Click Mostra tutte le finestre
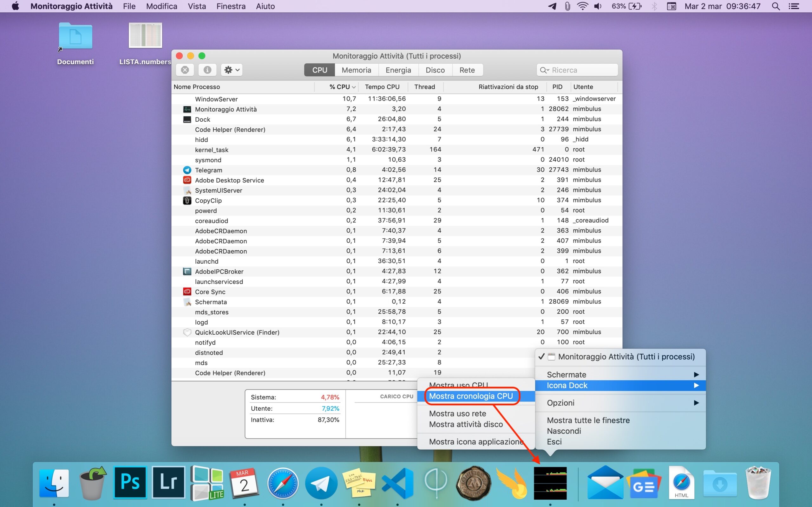Viewport: 812px width, 507px height. [x=588, y=420]
